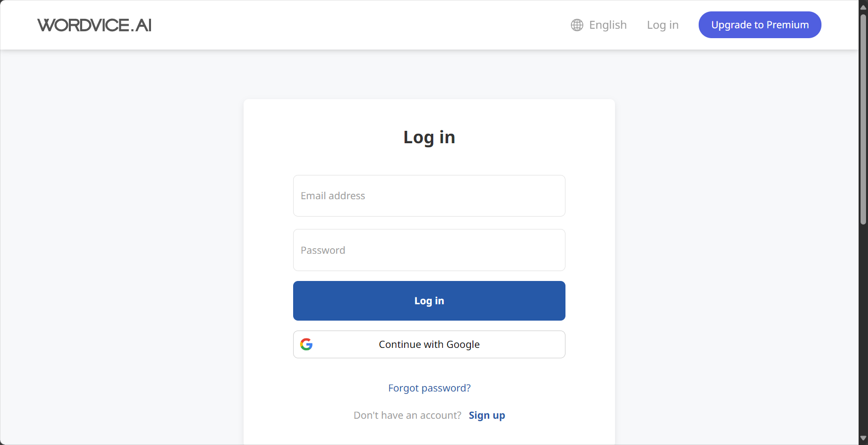Click the scrollbar down arrow

863,438
